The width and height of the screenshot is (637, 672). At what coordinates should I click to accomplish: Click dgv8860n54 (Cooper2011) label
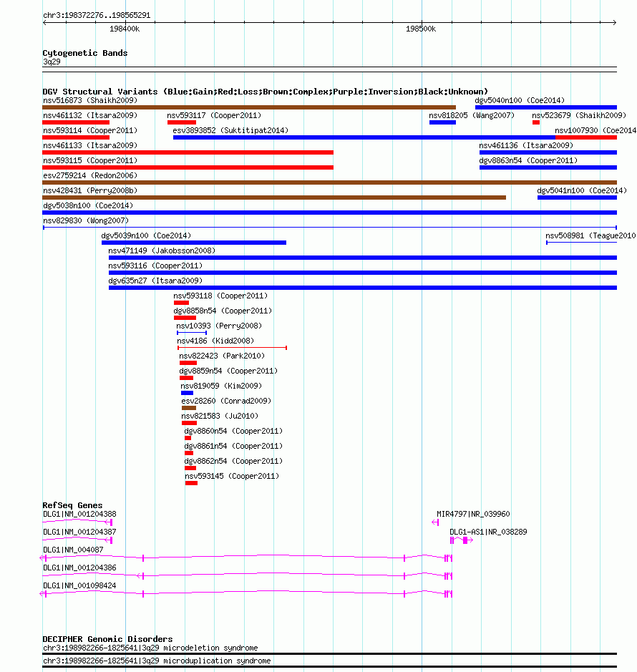pyautogui.click(x=233, y=431)
